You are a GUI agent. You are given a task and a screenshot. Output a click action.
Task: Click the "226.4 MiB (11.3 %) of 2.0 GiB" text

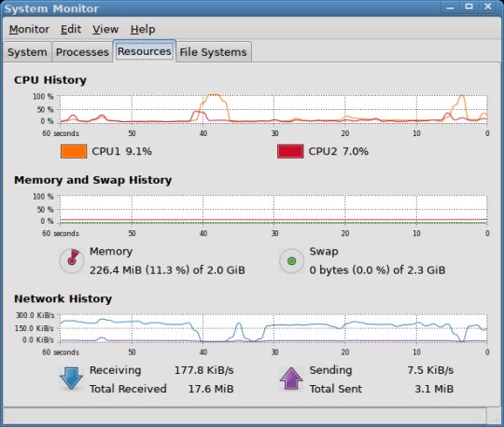[x=167, y=270]
